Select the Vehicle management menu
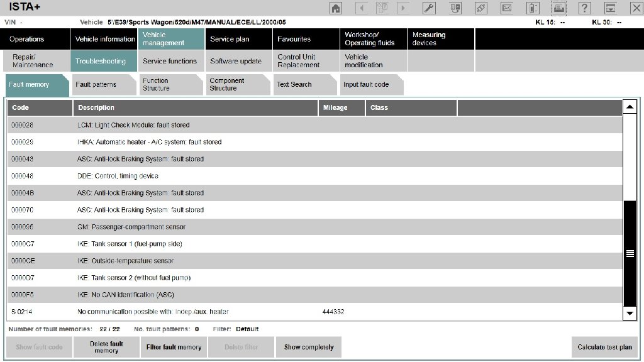 (171, 39)
